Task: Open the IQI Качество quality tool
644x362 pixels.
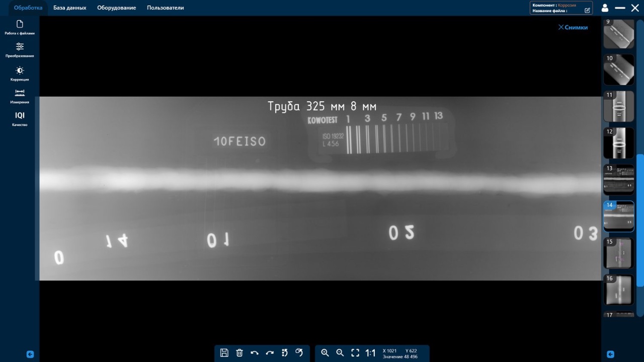Action: 20,119
